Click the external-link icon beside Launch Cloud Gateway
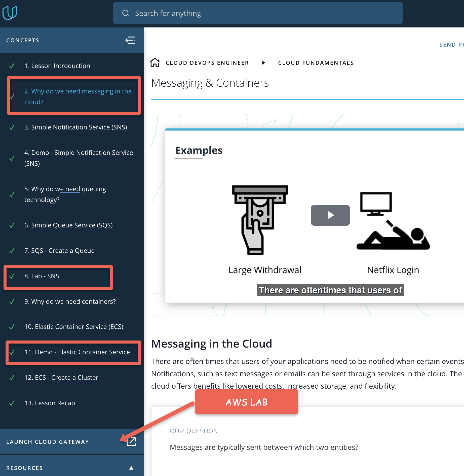The width and height of the screenshot is (464, 476). pos(132,441)
